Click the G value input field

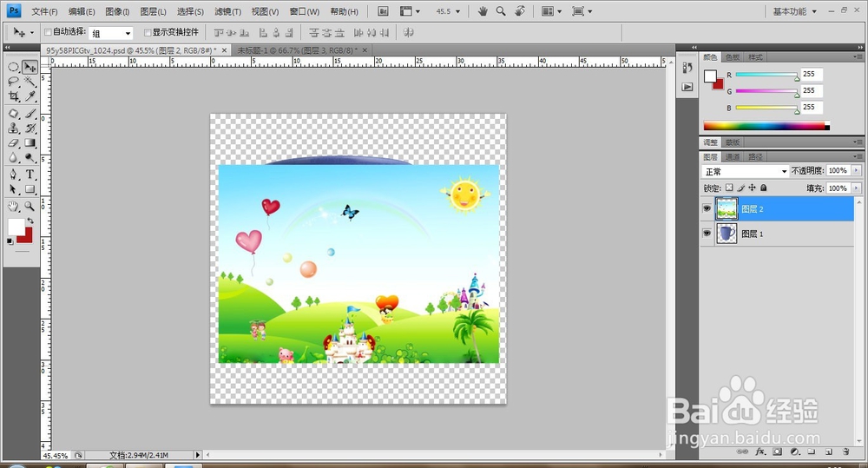812,90
